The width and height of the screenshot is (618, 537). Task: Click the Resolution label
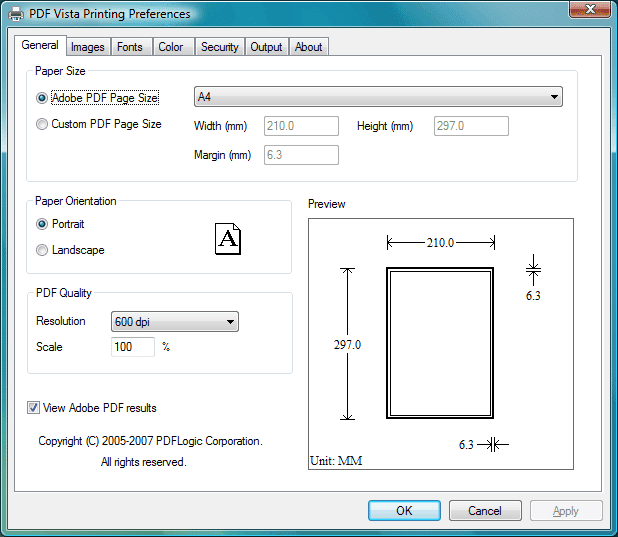[x=61, y=321]
